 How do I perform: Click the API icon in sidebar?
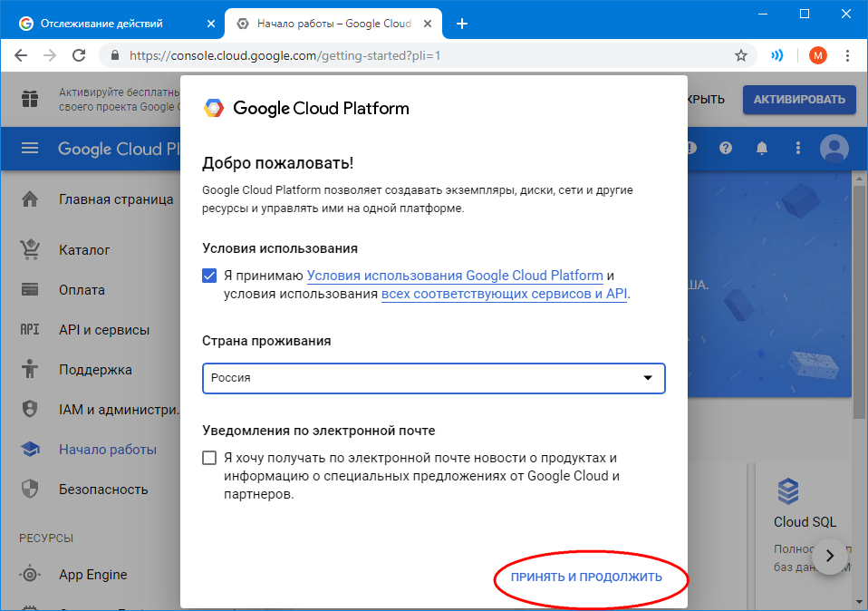[30, 330]
